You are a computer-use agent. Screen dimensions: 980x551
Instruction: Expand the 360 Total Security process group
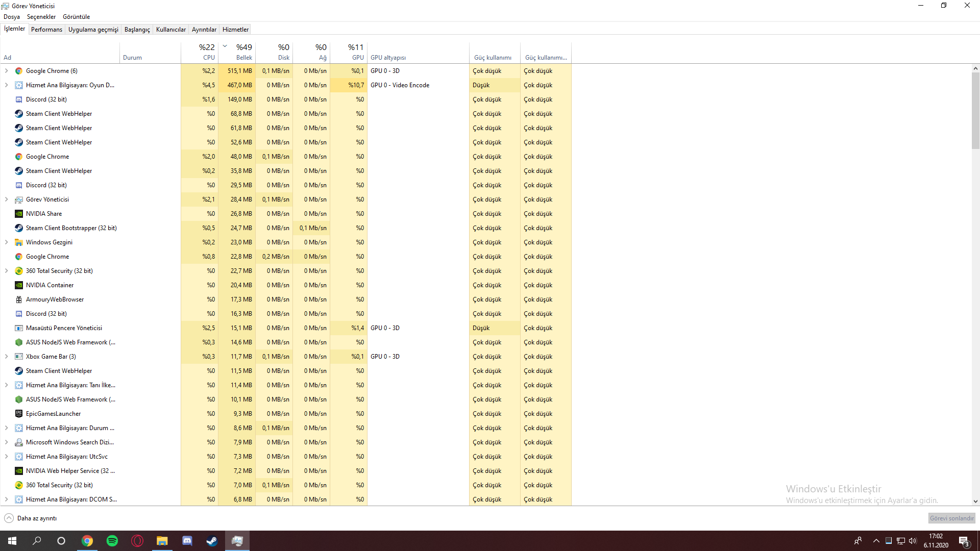[x=6, y=271]
